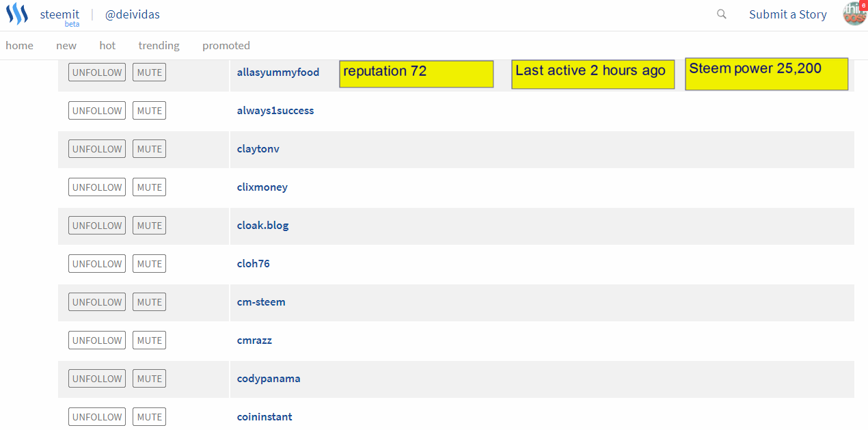The width and height of the screenshot is (868, 430).
Task: Mute cloh76
Action: (149, 264)
